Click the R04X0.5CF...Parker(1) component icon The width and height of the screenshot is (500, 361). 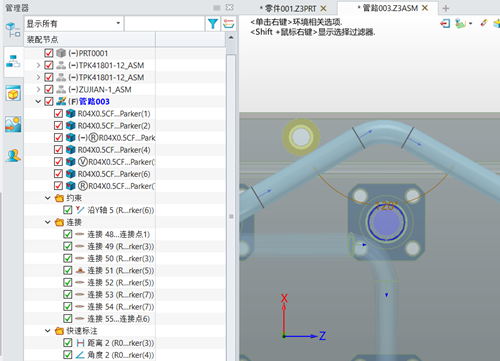point(70,114)
